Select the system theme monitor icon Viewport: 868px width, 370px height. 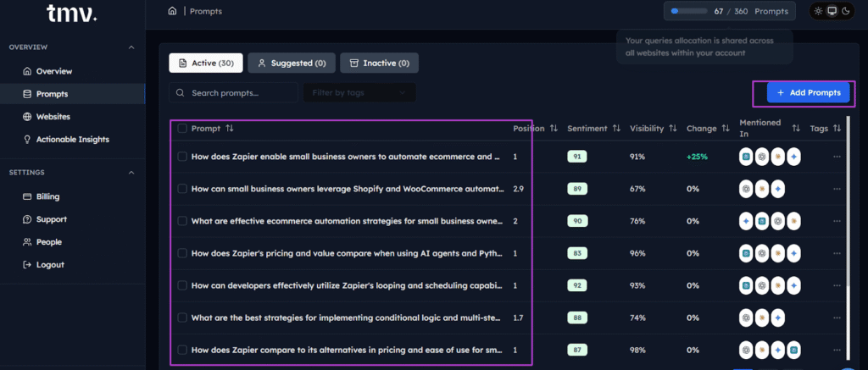832,11
